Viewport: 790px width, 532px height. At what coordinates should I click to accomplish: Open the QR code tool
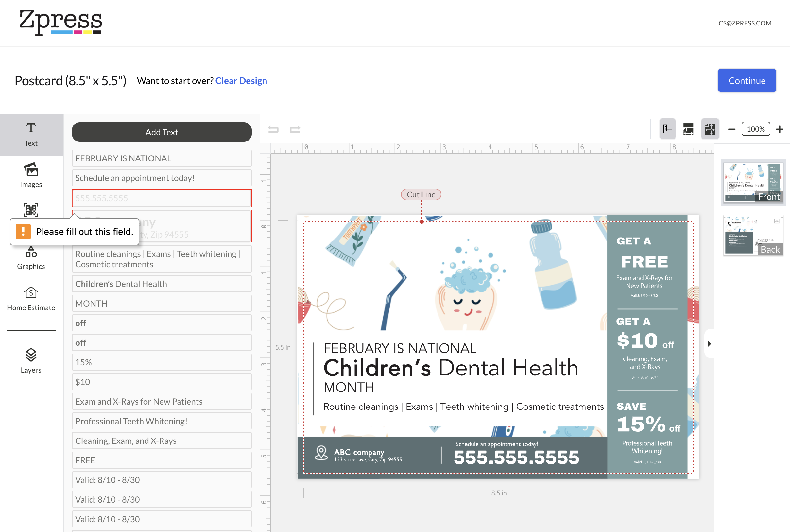click(31, 210)
